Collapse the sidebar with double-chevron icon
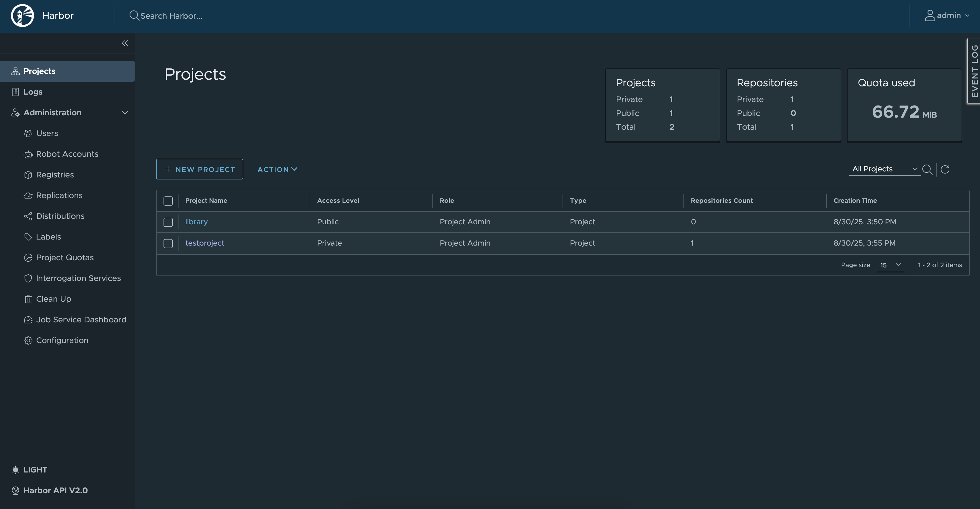 (125, 43)
